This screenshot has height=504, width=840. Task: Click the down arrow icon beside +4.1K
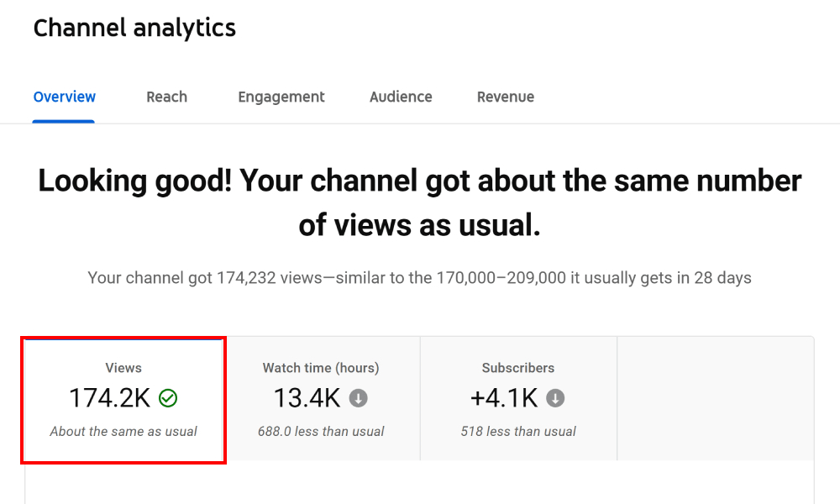555,398
